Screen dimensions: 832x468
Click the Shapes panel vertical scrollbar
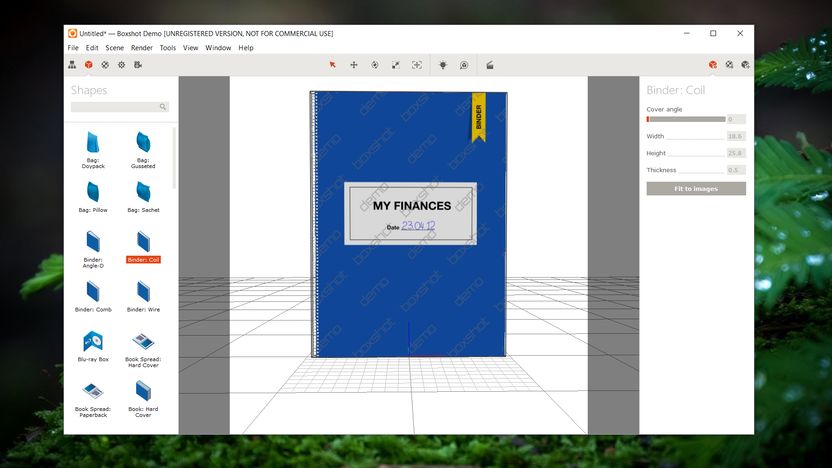(175, 158)
